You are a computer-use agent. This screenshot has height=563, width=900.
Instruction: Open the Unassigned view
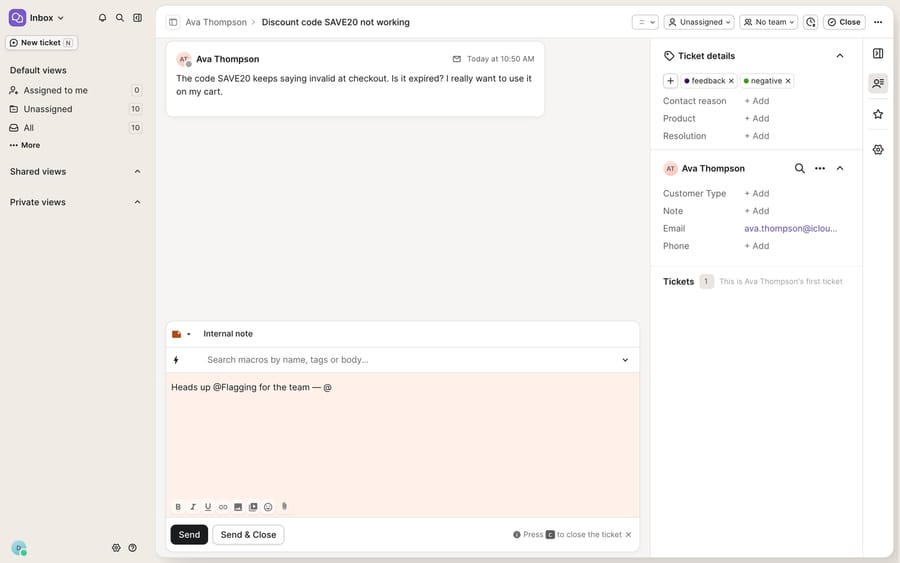pos(75,109)
